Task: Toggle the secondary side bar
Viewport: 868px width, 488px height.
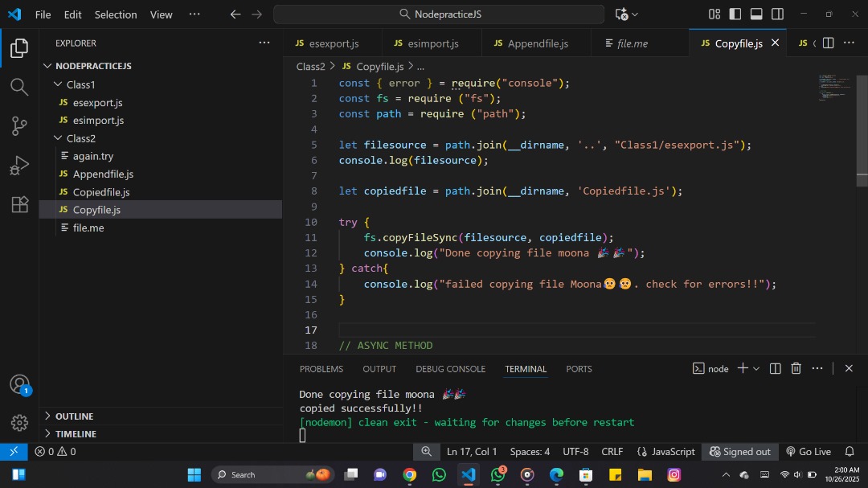Action: pos(777,14)
